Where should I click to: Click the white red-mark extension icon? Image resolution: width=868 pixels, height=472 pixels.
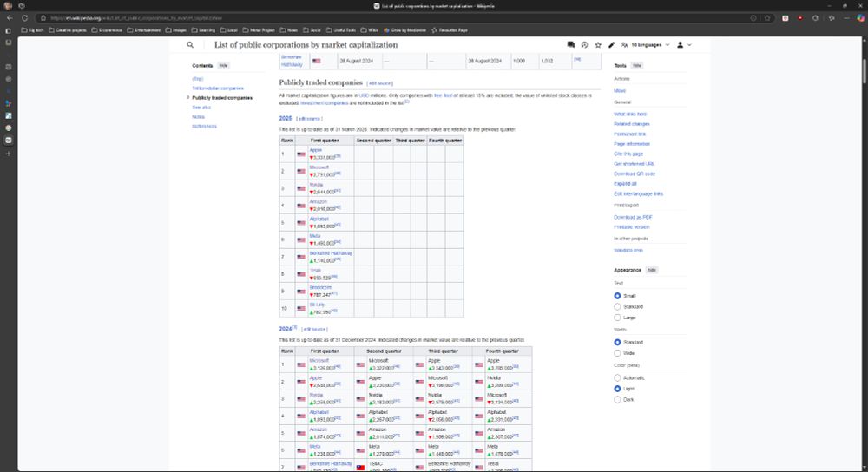pos(785,17)
